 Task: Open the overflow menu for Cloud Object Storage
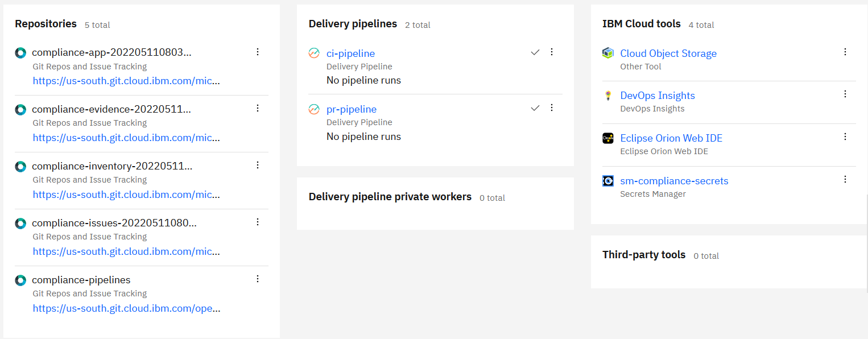tap(845, 51)
